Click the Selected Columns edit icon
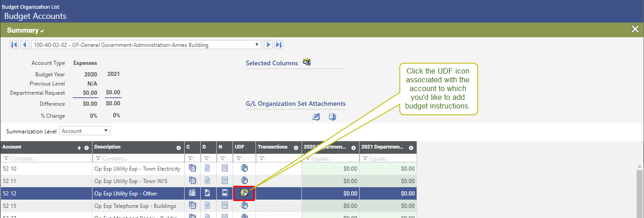Screen dimensions: 644x218 coord(307,63)
